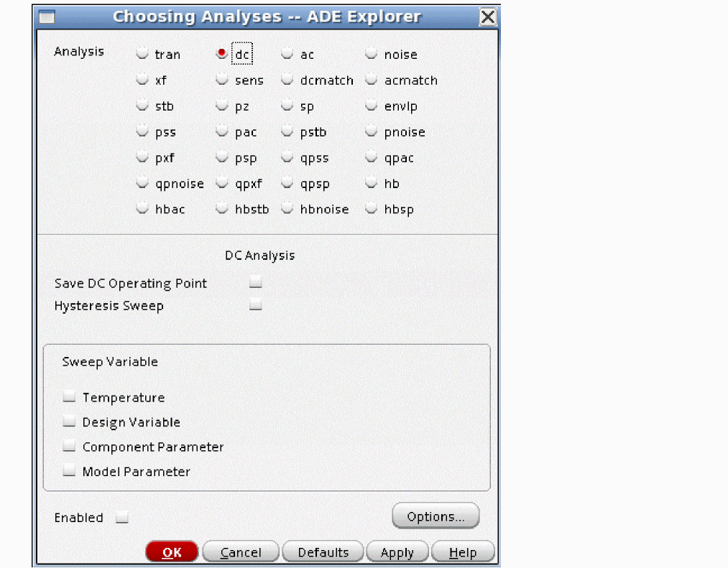Image resolution: width=728 pixels, height=568 pixels.
Task: Select the pstb analysis option
Action: coord(287,132)
